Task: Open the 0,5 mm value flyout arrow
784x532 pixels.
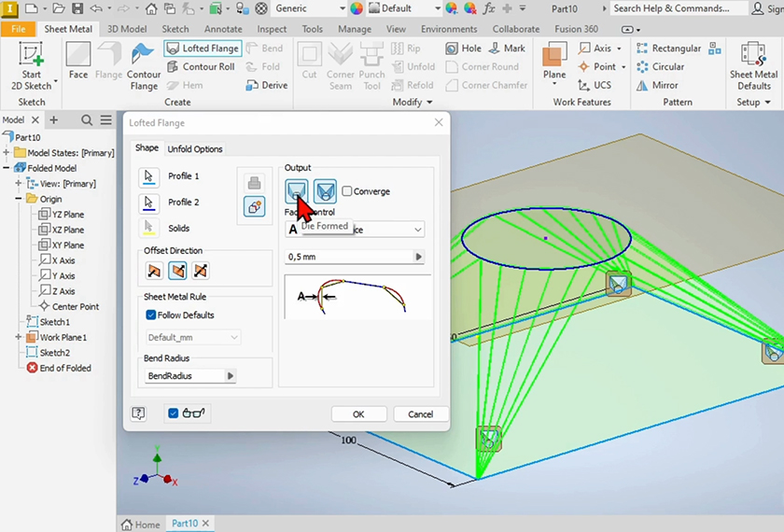Action: [x=418, y=257]
